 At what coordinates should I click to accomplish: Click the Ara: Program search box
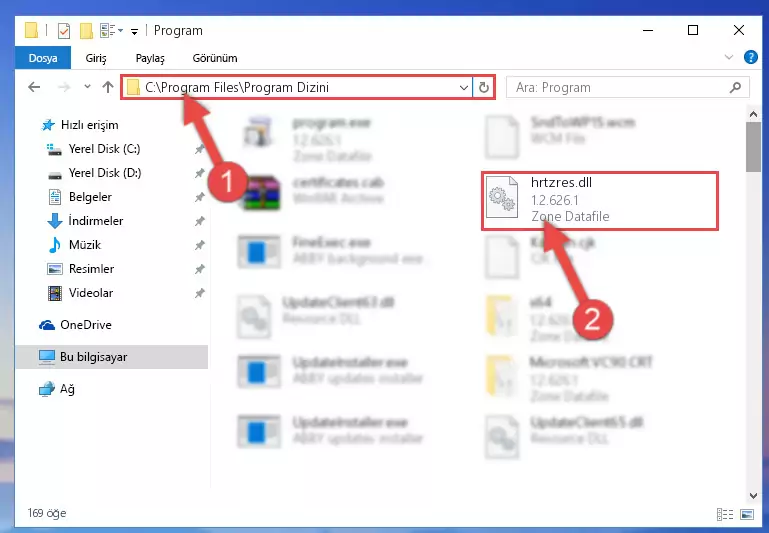tap(627, 87)
